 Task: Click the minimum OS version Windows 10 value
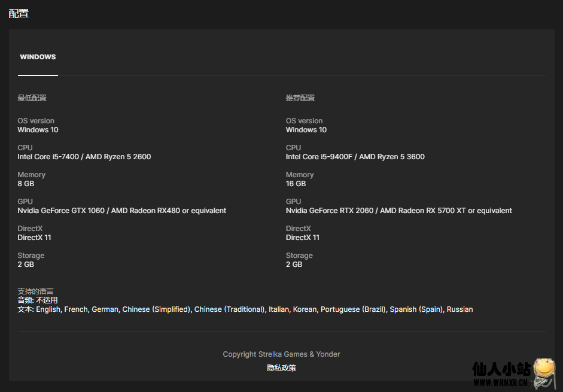38,130
